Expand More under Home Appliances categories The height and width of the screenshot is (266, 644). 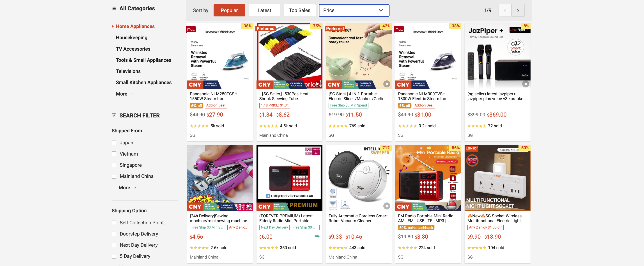click(124, 94)
